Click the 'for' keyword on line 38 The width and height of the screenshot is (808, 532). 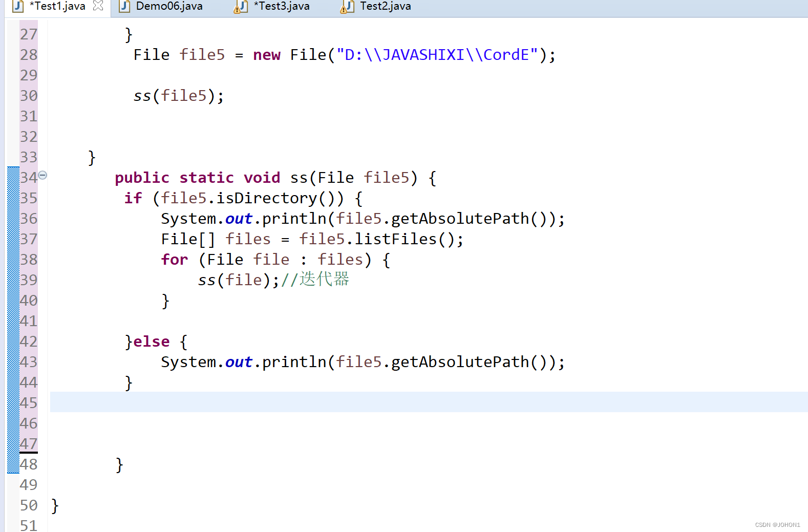(175, 260)
